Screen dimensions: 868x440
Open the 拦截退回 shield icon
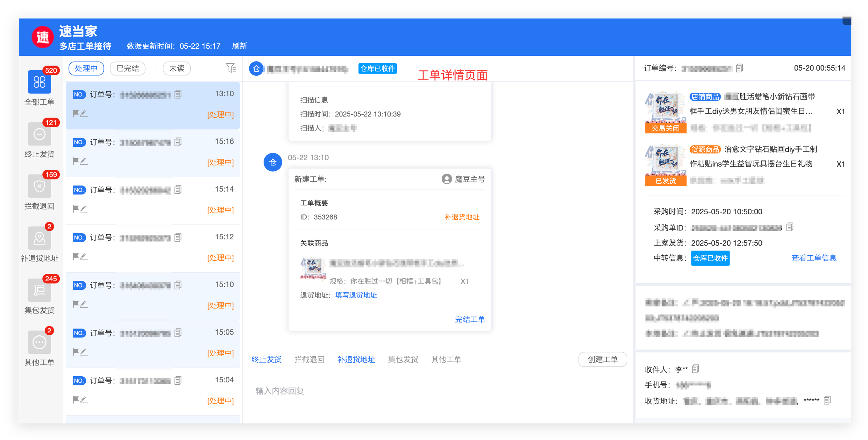(x=39, y=186)
